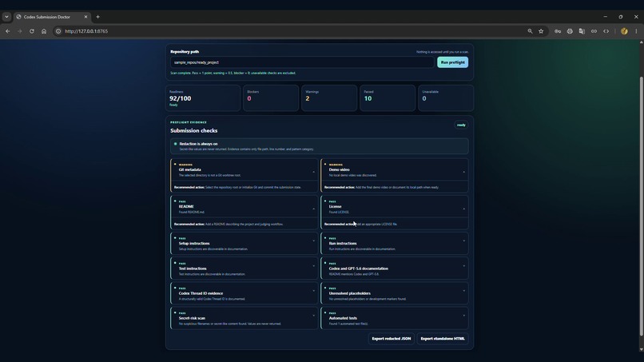Collapse the Demo video check card
The image size is (644, 362).
click(464, 172)
